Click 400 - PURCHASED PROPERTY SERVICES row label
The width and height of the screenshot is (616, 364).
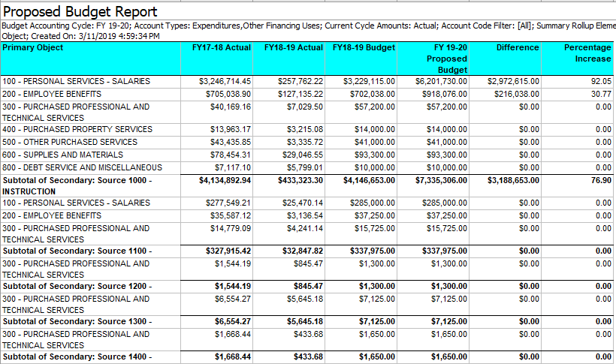pyautogui.click(x=77, y=129)
